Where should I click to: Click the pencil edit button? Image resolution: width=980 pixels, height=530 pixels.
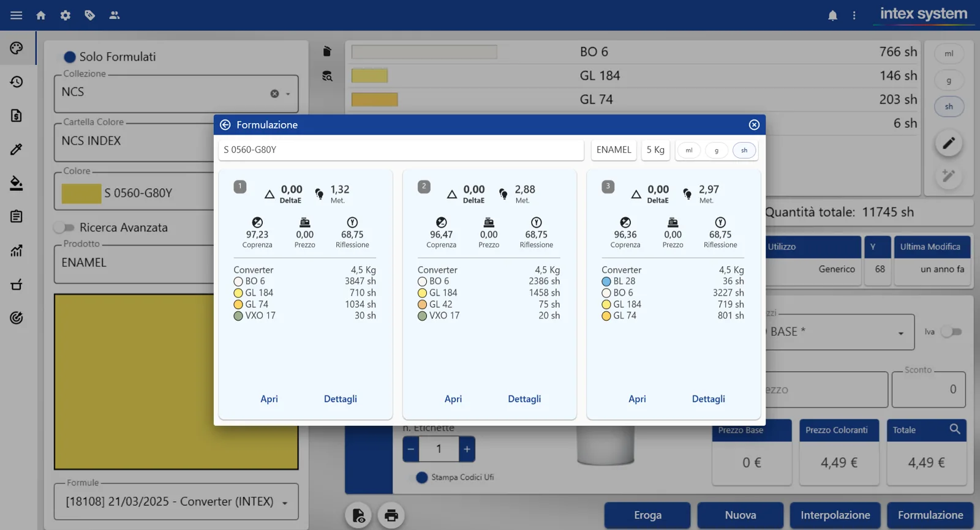tap(949, 143)
